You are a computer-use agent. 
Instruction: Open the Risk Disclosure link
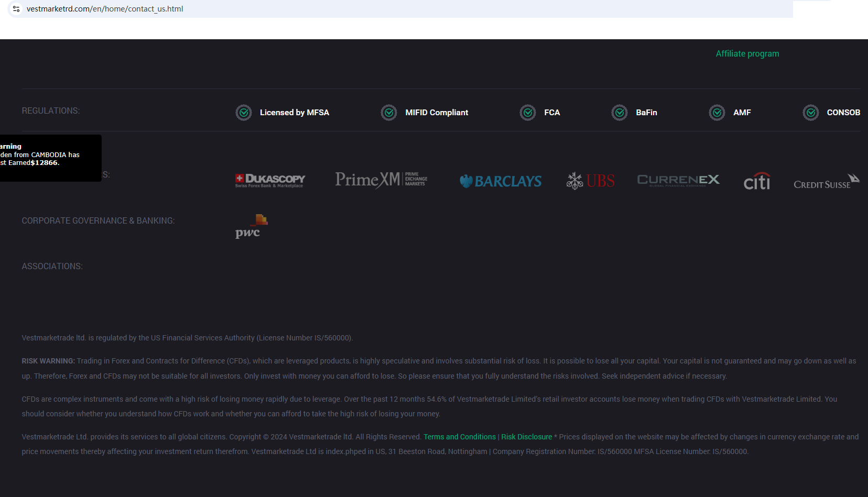click(526, 437)
